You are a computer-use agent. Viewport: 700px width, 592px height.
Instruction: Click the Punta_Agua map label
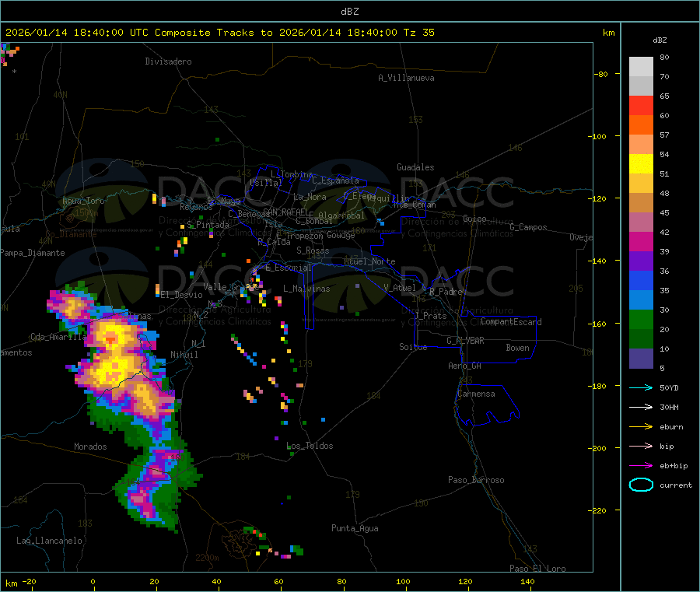(x=355, y=528)
